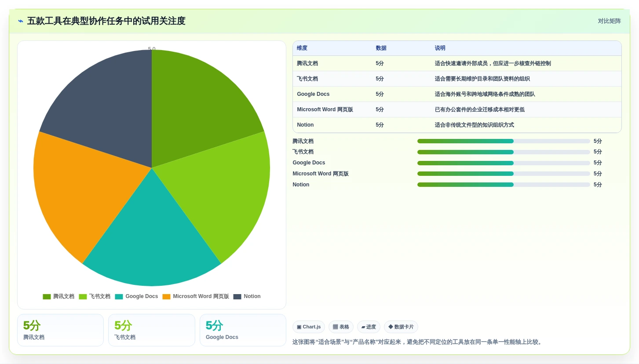The height and width of the screenshot is (364, 639).
Task: Open the Google Docs 5分 data card
Action: tap(243, 330)
